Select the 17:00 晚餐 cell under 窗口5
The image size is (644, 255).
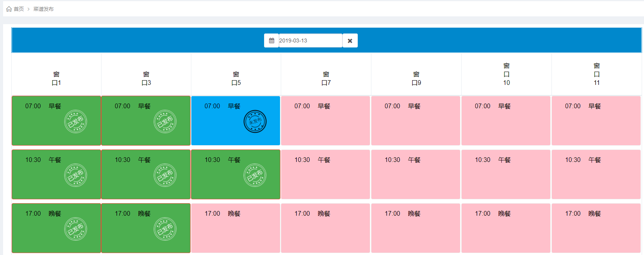236,228
